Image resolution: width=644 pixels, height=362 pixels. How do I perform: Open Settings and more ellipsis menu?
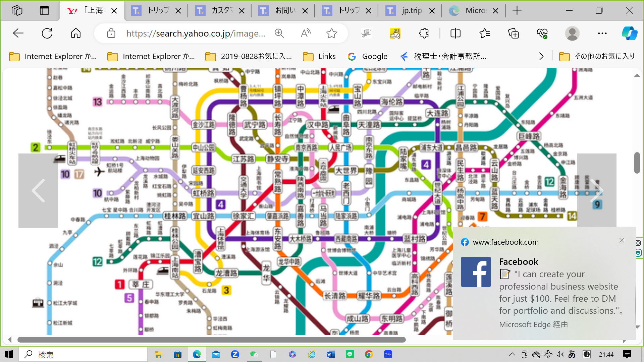[x=602, y=34]
